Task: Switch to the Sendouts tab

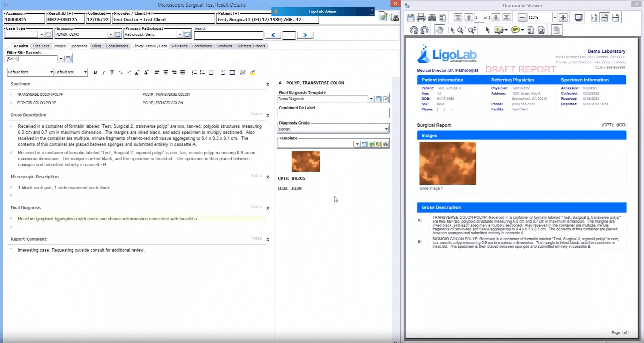Action: 224,46
